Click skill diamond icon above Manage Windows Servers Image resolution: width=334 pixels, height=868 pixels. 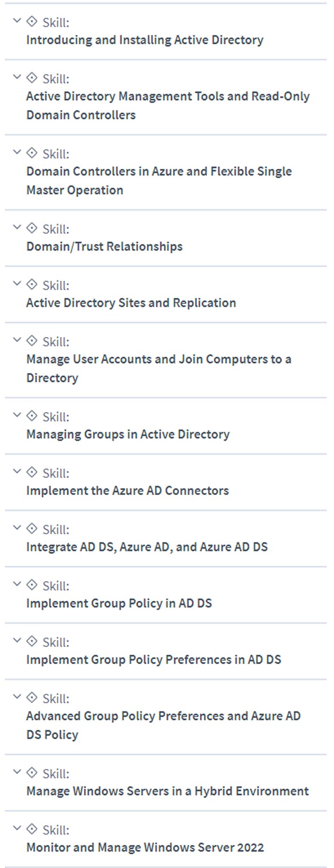(x=32, y=773)
